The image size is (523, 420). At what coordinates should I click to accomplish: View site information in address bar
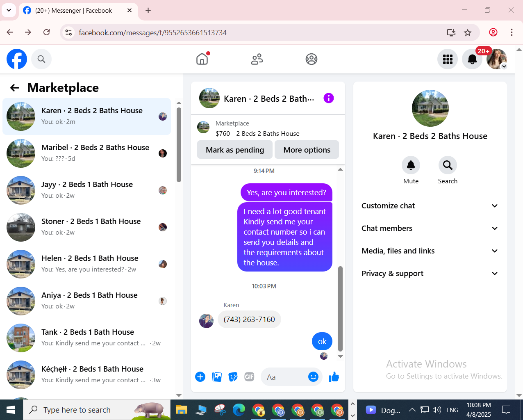69,32
